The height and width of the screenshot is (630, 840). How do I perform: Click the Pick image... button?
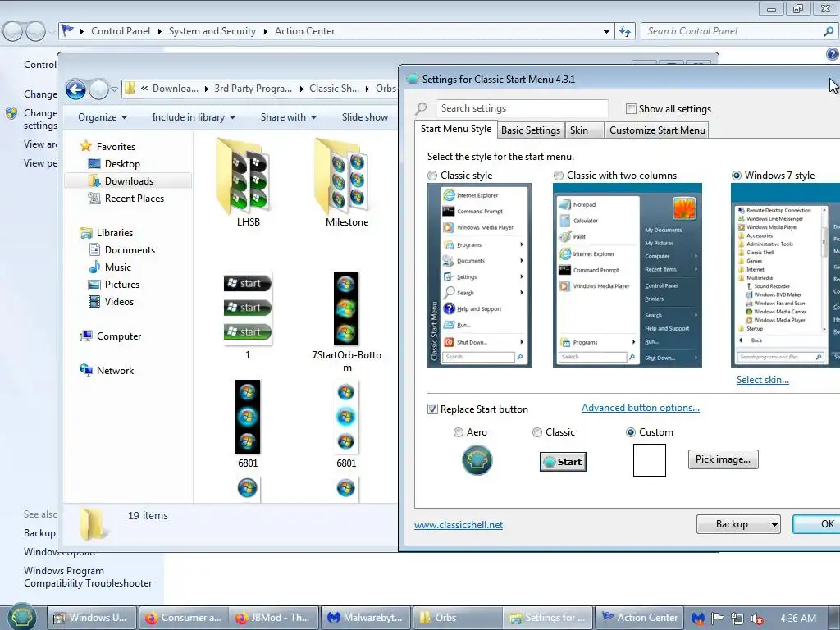coord(724,459)
